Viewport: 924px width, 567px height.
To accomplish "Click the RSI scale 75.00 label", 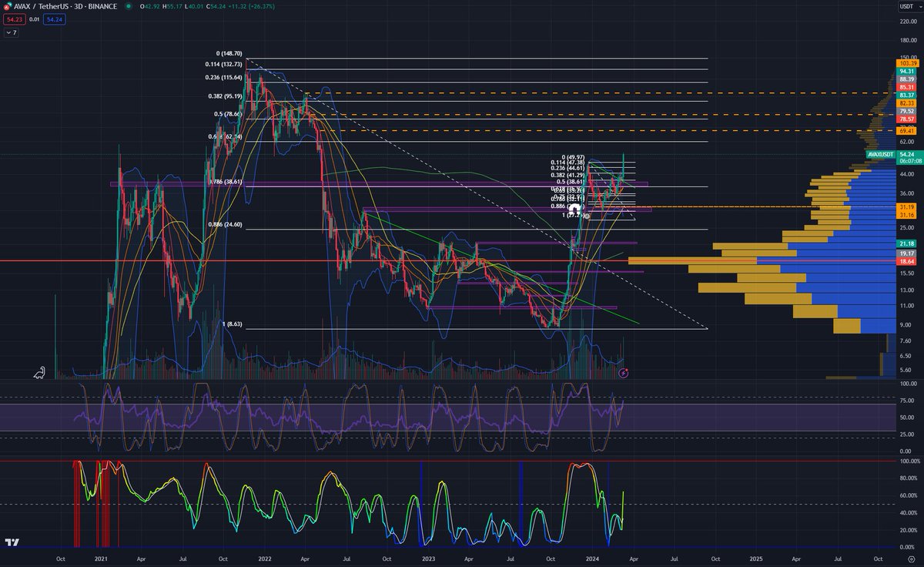I will [906, 401].
